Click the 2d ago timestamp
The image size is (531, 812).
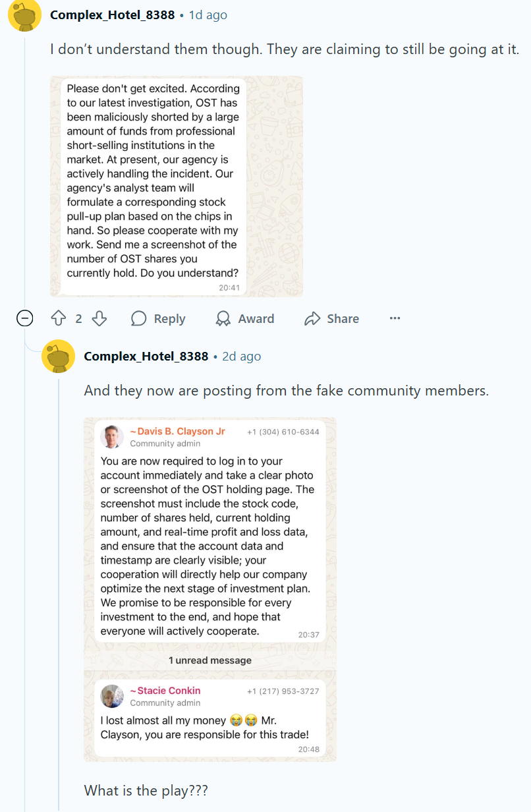pyautogui.click(x=242, y=357)
